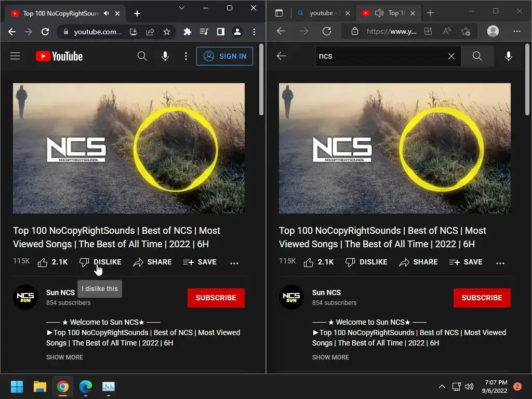Toggle Chrome side panel icon

click(x=221, y=32)
